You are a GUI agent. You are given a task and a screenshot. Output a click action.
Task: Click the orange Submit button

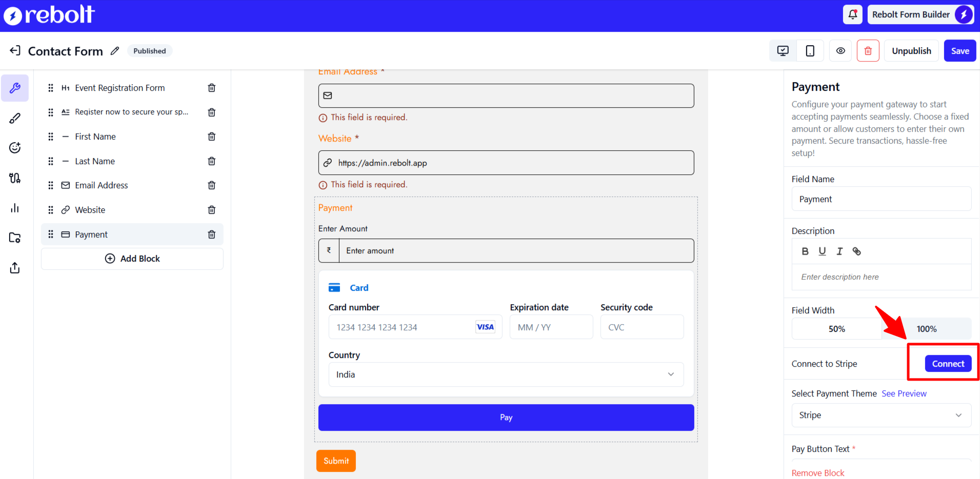click(x=336, y=461)
